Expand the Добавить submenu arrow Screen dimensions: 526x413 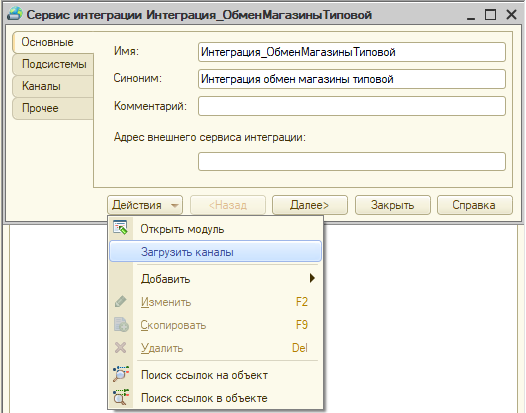312,278
